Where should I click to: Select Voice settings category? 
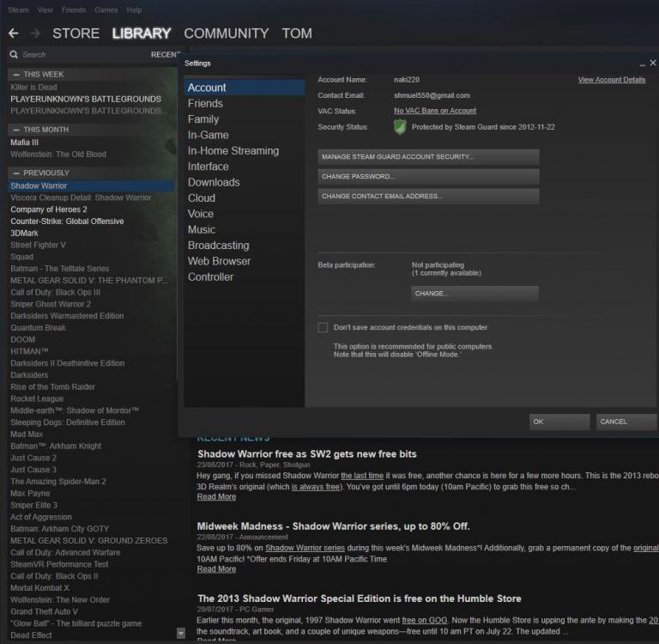point(245,214)
